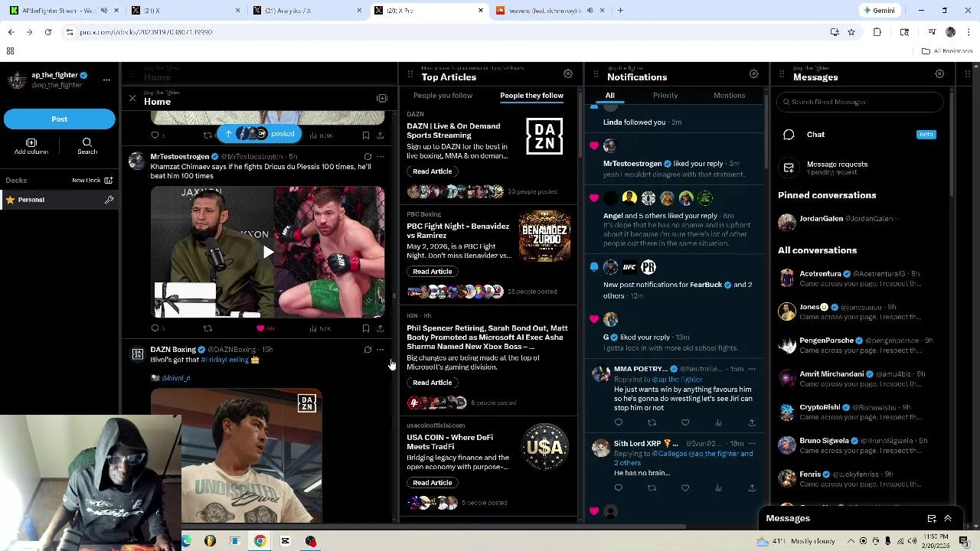
Task: Switch to Mentions notifications tab
Action: 729,96
